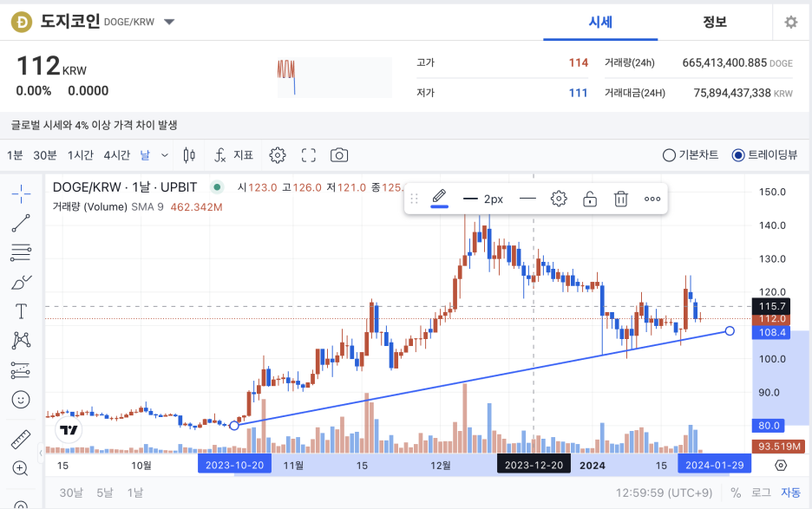Expand the DOGE/KRW market selector dropdown

(x=169, y=23)
